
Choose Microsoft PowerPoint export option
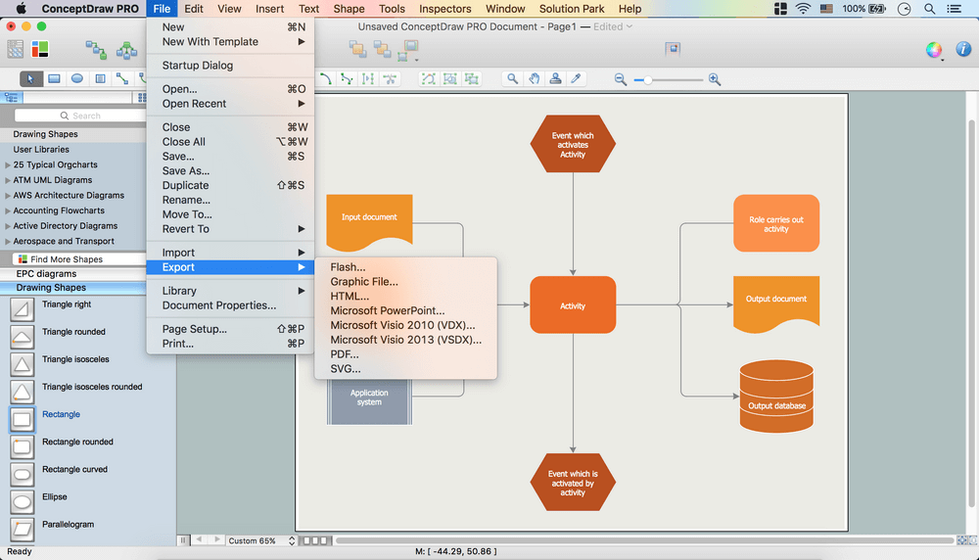pyautogui.click(x=387, y=310)
